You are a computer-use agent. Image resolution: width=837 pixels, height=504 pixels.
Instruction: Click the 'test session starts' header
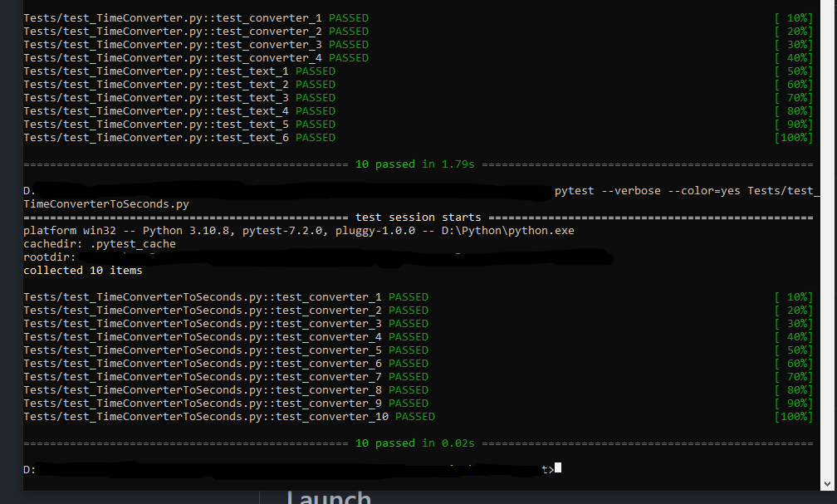pyautogui.click(x=418, y=218)
